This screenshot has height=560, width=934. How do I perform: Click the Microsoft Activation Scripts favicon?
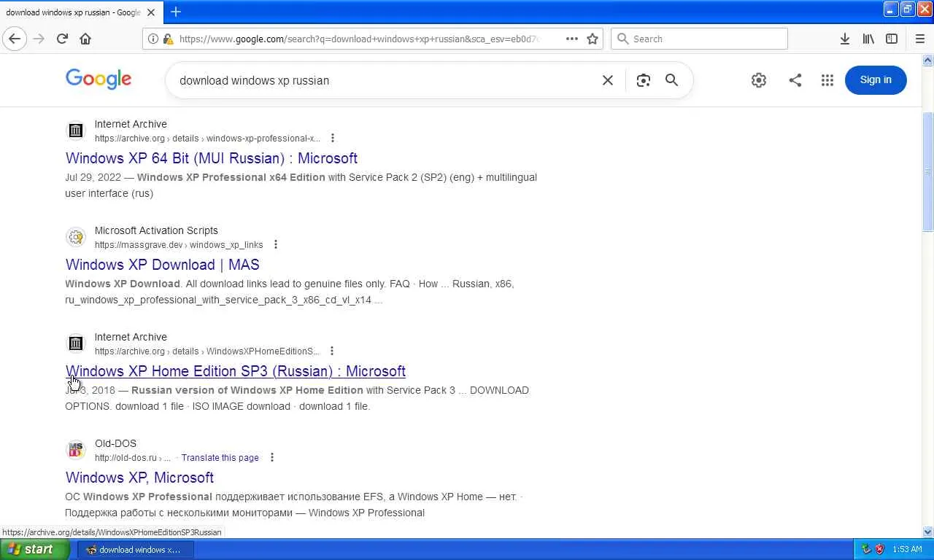click(76, 237)
